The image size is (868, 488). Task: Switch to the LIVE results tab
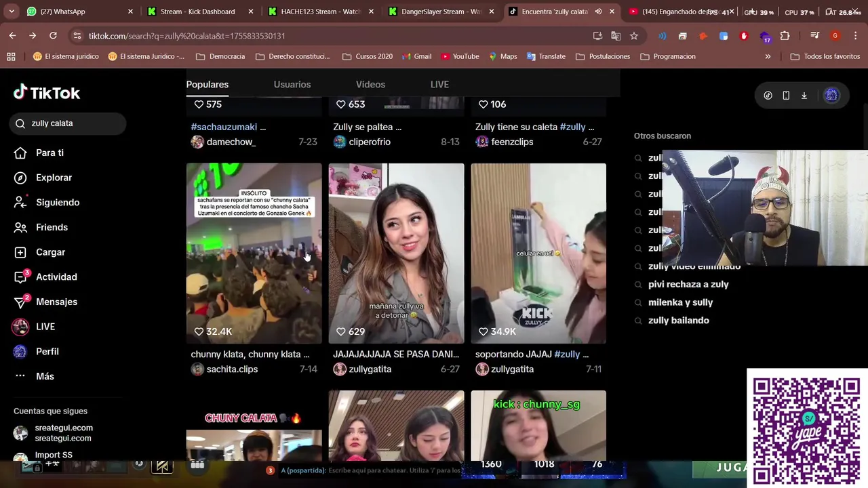click(439, 84)
